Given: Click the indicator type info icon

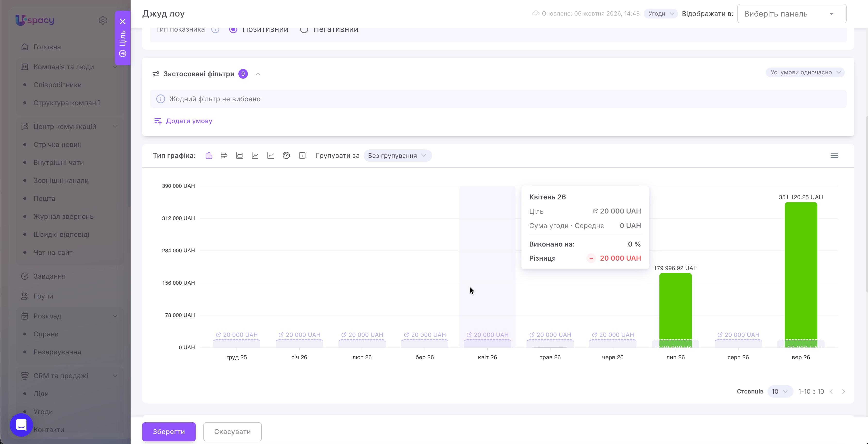Looking at the screenshot, I should (215, 29).
